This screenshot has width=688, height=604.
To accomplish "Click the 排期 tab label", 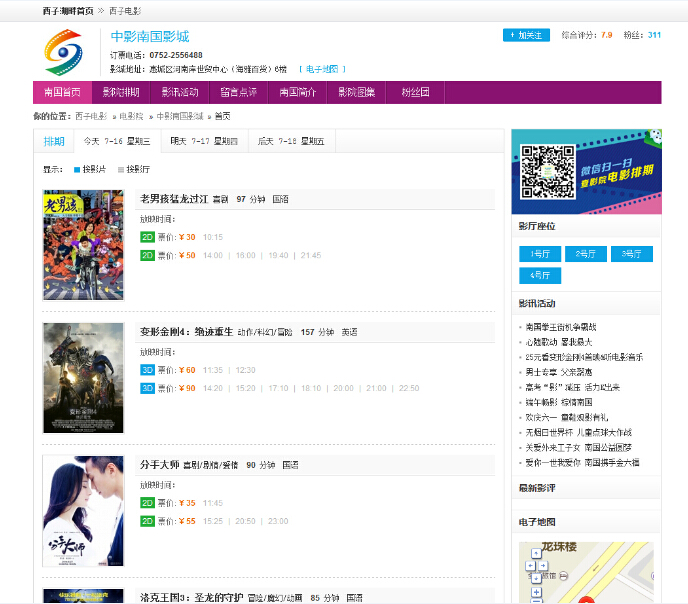I will pyautogui.click(x=54, y=141).
